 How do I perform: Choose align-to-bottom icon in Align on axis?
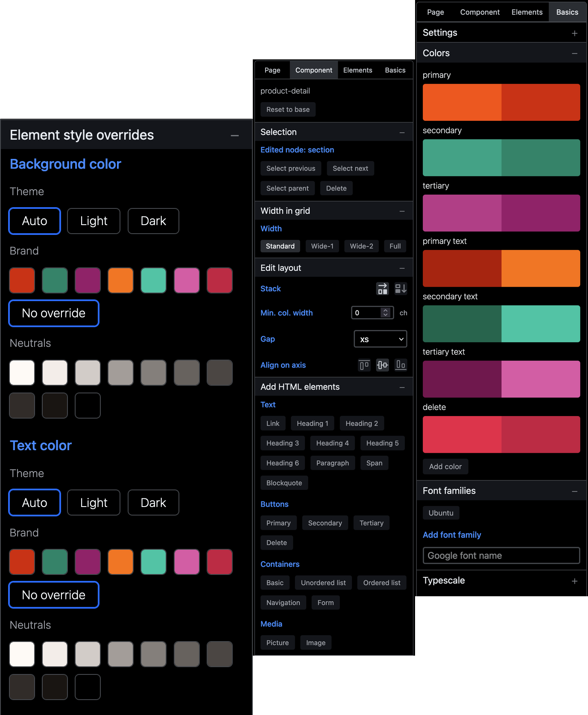click(x=401, y=365)
